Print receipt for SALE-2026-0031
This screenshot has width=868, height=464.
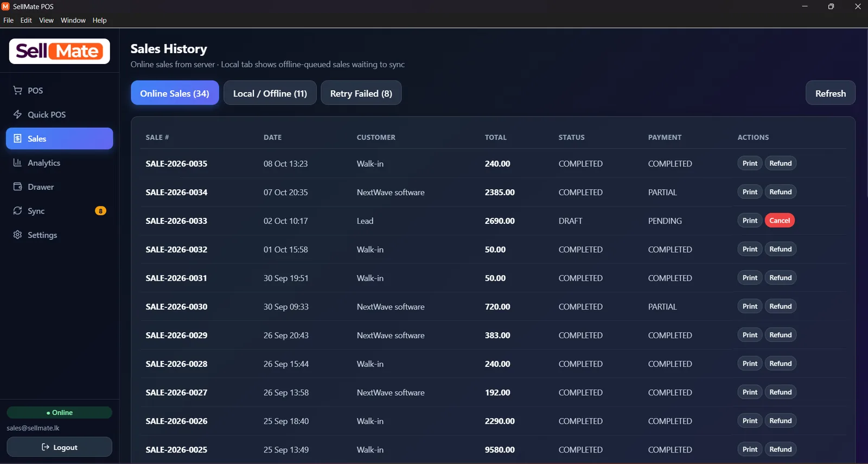tap(750, 278)
